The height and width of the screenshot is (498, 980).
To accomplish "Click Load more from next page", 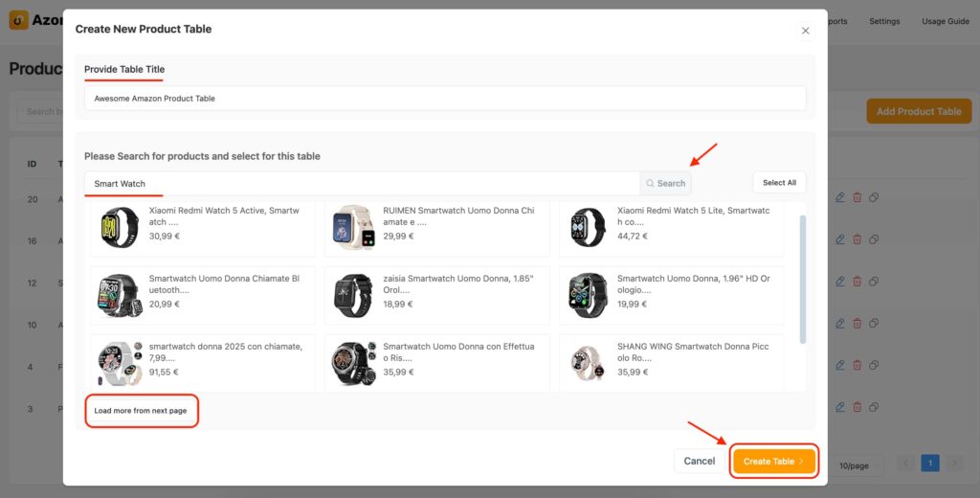I will [x=141, y=411].
